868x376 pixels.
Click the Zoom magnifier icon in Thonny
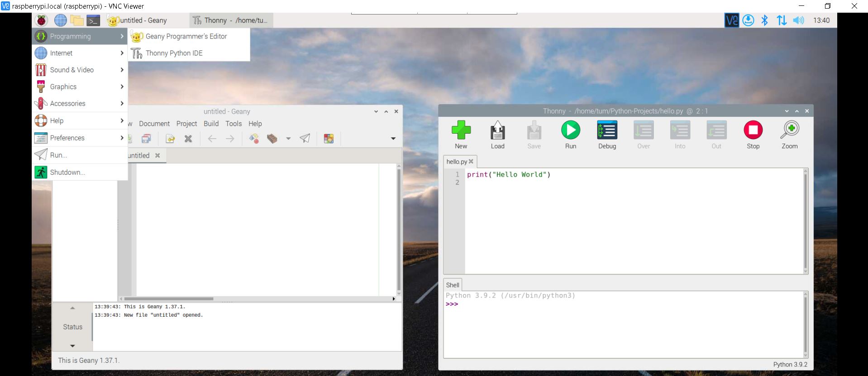789,130
